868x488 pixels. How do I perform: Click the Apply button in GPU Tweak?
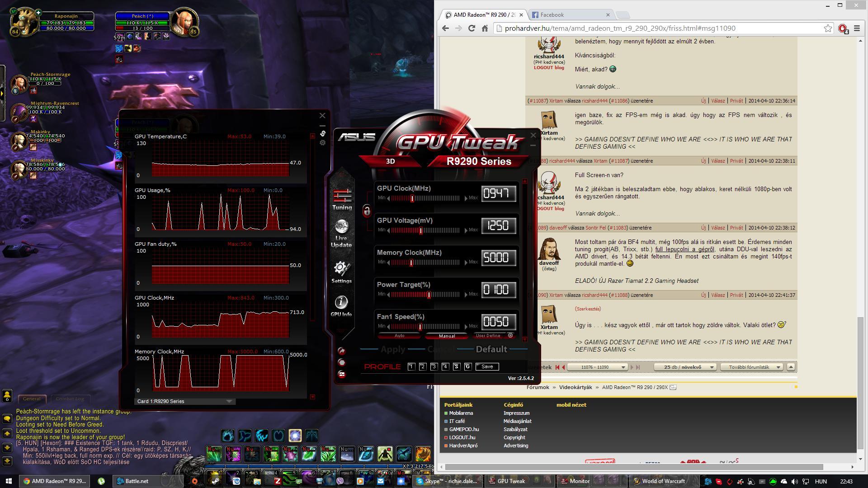[x=393, y=349]
